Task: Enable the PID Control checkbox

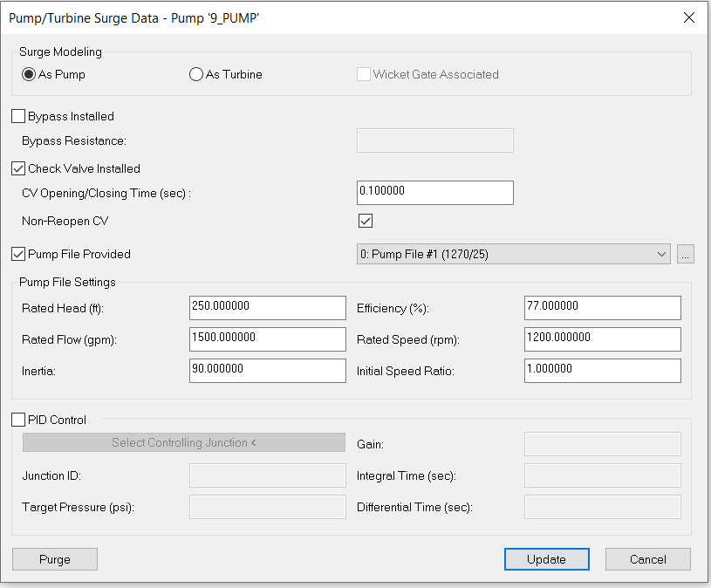Action: tap(17, 420)
